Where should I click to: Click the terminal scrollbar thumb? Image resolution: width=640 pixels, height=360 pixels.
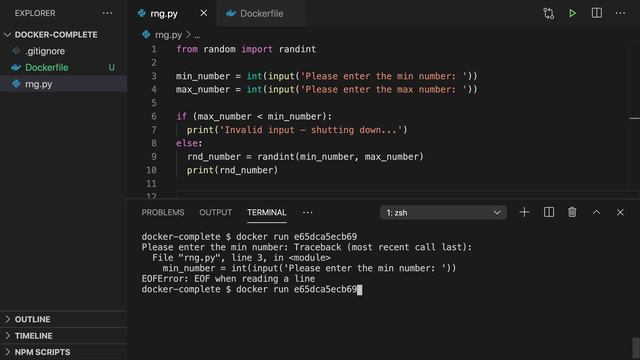point(636,348)
